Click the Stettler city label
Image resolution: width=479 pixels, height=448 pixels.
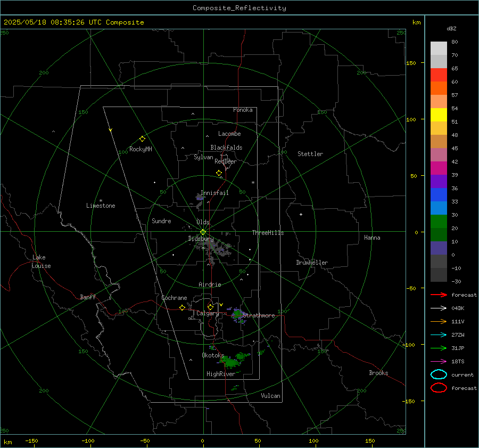tap(310, 154)
